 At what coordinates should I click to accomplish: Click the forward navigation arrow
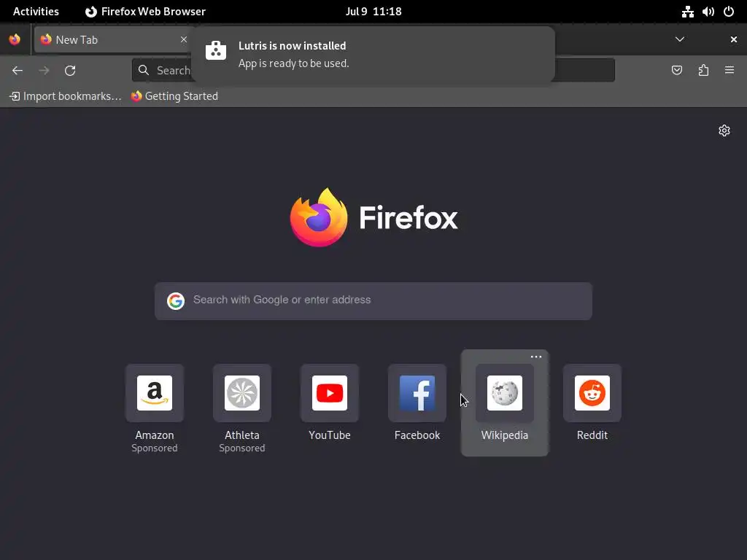pos(44,71)
